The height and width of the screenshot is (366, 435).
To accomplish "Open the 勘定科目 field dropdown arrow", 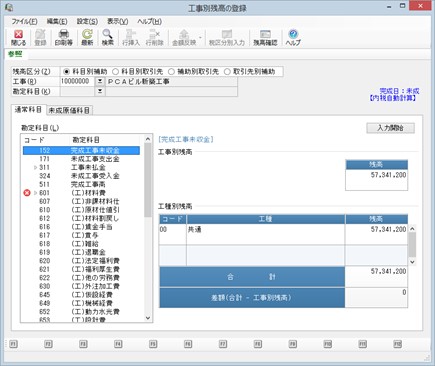I will [x=100, y=91].
